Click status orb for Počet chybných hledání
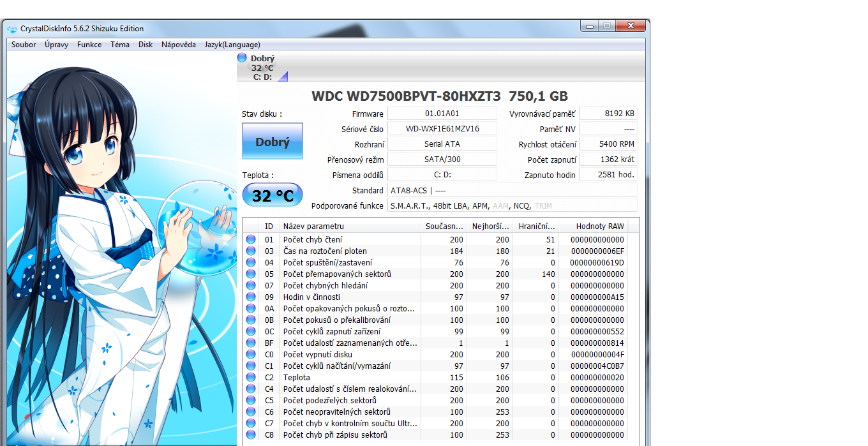868x446 pixels. (251, 285)
